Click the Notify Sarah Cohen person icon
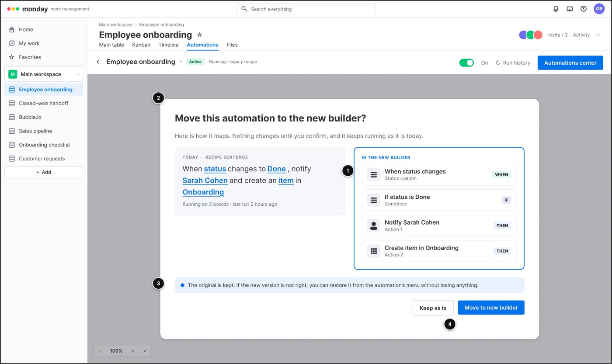Viewport: 612px width, 364px height. tap(373, 225)
